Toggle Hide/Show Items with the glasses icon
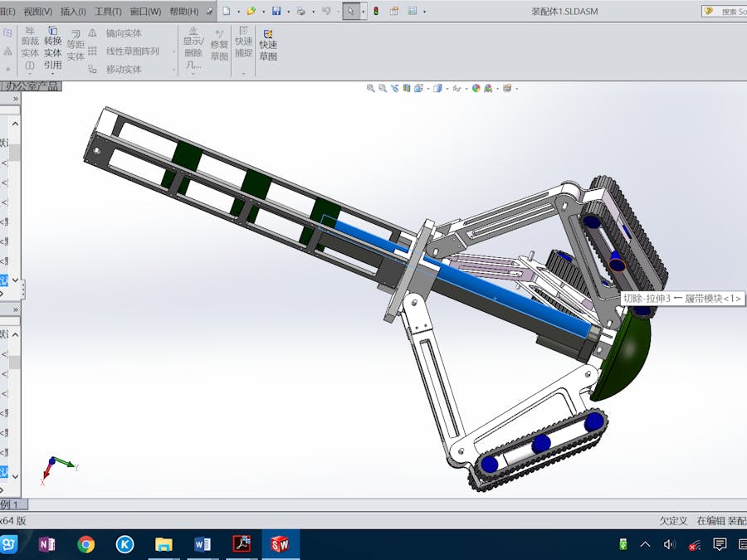This screenshot has height=560, width=747. (457, 87)
